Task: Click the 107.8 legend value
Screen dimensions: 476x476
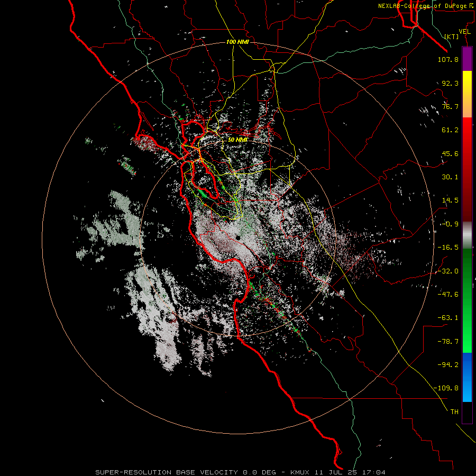Action: tap(448, 59)
